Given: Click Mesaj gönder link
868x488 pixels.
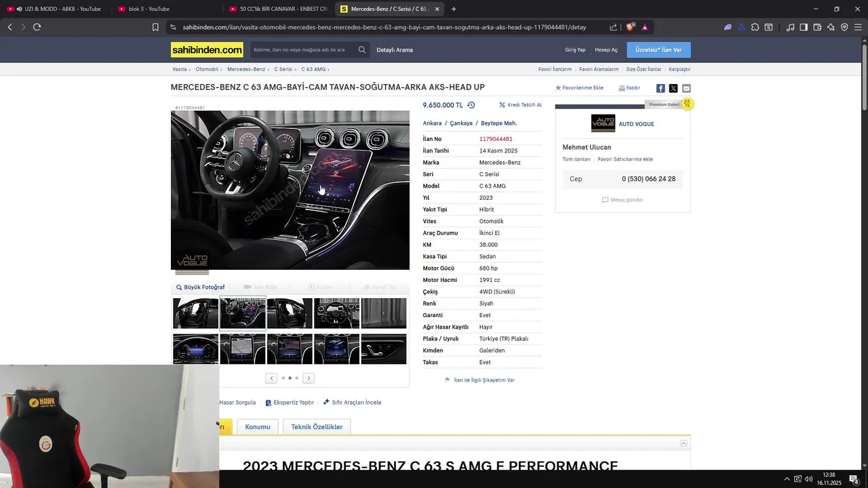Looking at the screenshot, I should click(x=623, y=200).
